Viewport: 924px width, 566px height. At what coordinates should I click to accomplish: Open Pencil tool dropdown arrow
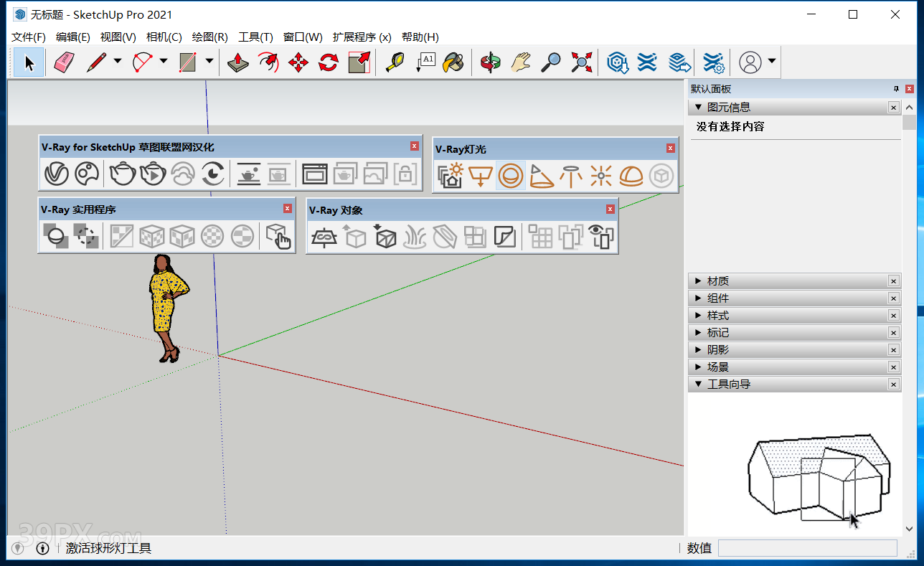[x=118, y=62]
